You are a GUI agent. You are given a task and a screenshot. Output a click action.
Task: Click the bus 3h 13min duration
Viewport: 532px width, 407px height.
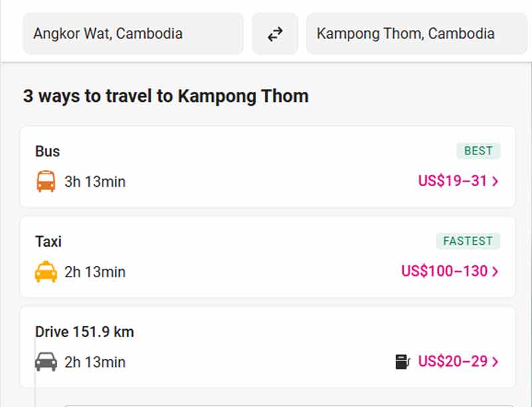[x=95, y=182]
